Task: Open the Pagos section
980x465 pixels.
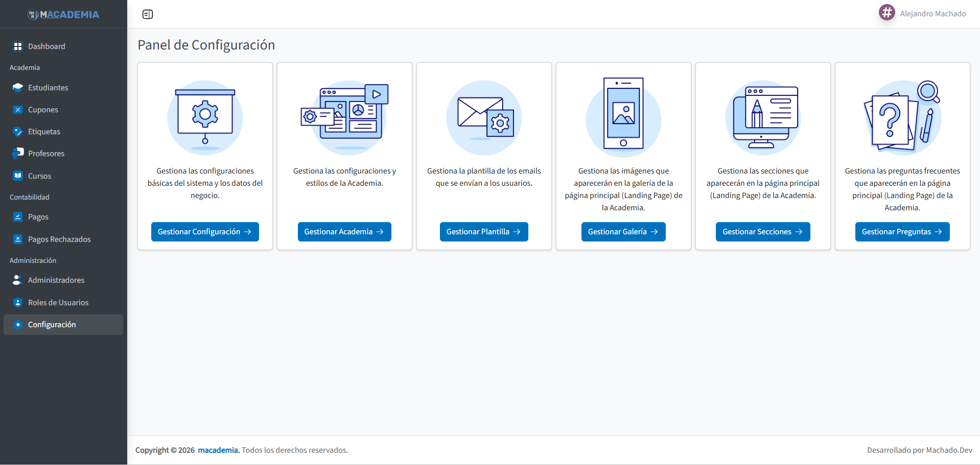Action: 39,216
